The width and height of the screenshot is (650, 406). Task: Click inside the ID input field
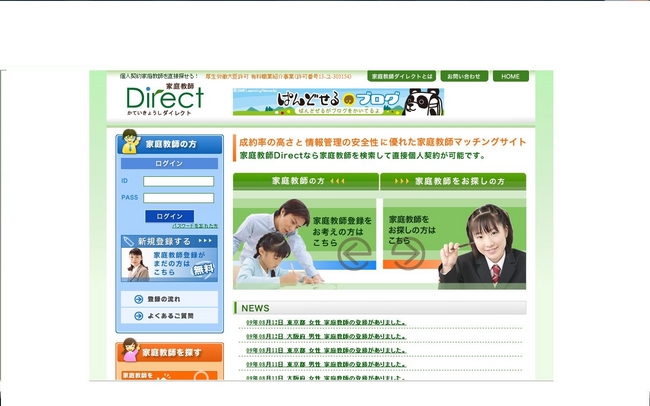tap(178, 181)
